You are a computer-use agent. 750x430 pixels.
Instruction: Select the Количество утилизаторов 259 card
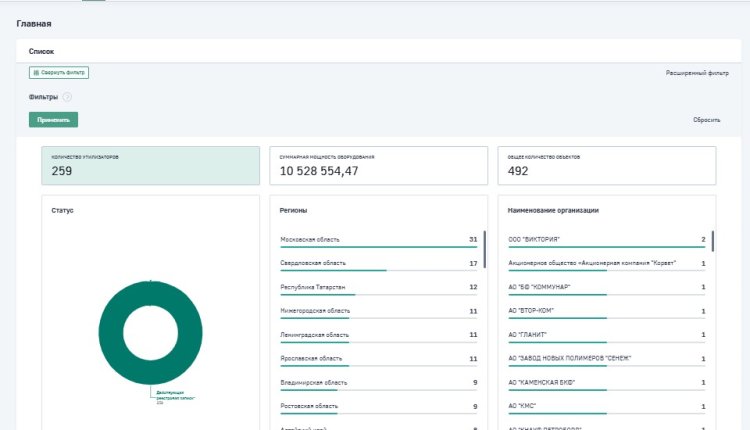(151, 165)
